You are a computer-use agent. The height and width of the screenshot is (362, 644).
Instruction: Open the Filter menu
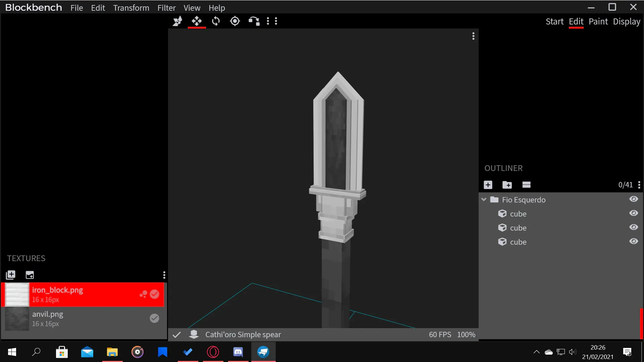point(167,8)
